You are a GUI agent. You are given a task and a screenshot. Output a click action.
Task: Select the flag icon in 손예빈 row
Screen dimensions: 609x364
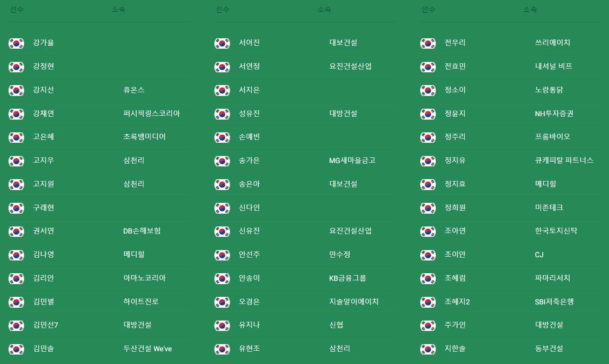coord(222,138)
